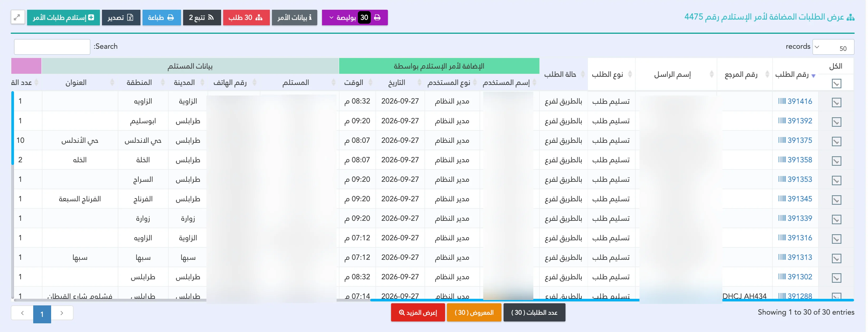Open the تتبع 2 tracking button
Image resolution: width=868 pixels, height=332 pixels.
coord(202,17)
